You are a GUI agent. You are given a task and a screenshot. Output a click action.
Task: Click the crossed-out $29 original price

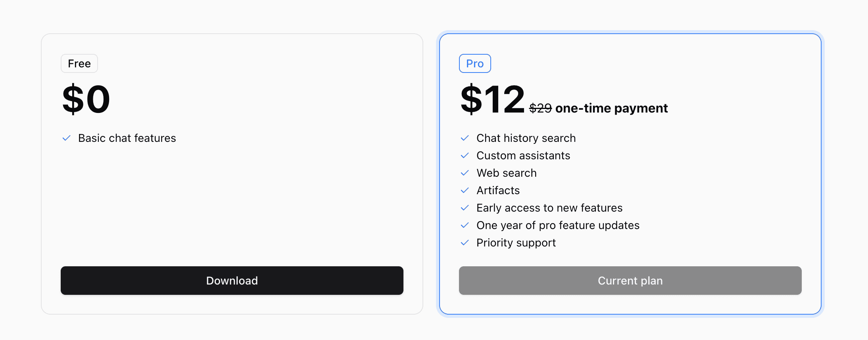[x=540, y=108]
